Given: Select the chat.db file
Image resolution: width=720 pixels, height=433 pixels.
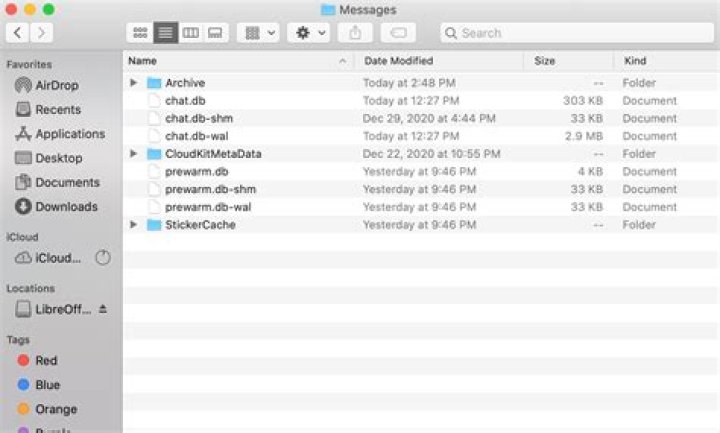Looking at the screenshot, I should click(x=185, y=101).
